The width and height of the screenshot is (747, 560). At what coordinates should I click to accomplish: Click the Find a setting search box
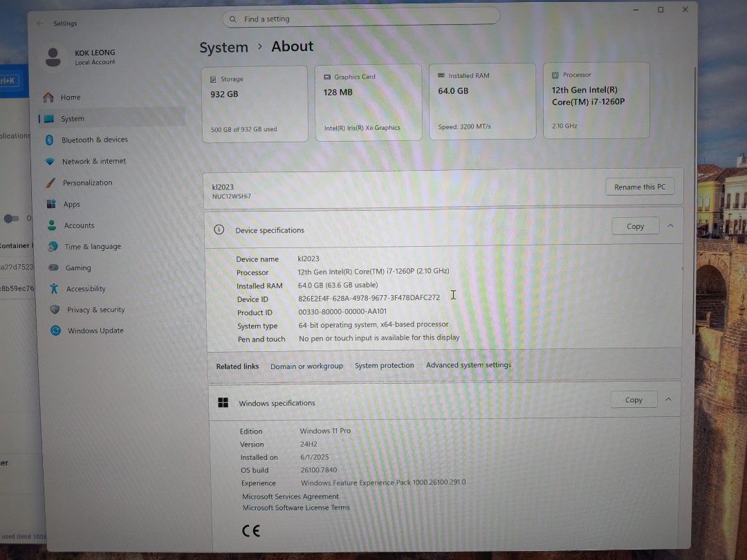361,19
